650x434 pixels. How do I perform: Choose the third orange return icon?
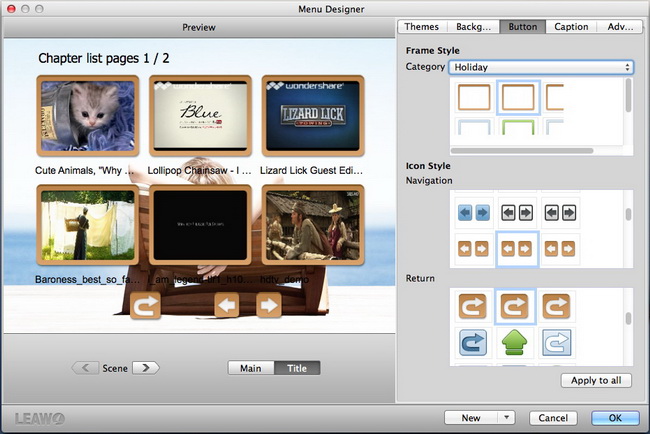(556, 306)
